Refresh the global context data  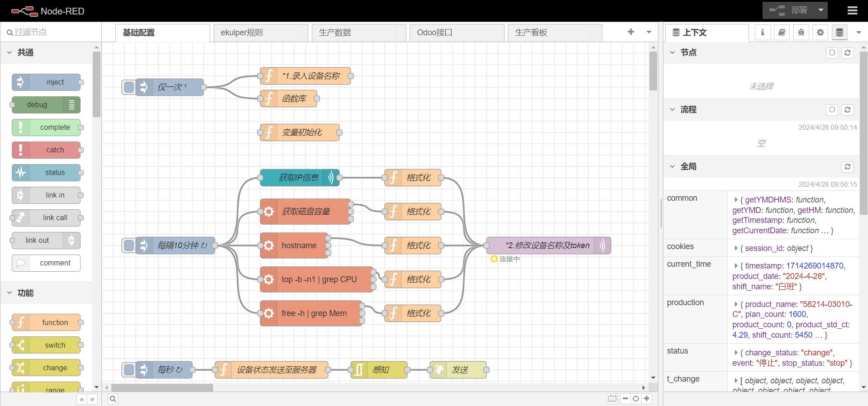coord(847,167)
